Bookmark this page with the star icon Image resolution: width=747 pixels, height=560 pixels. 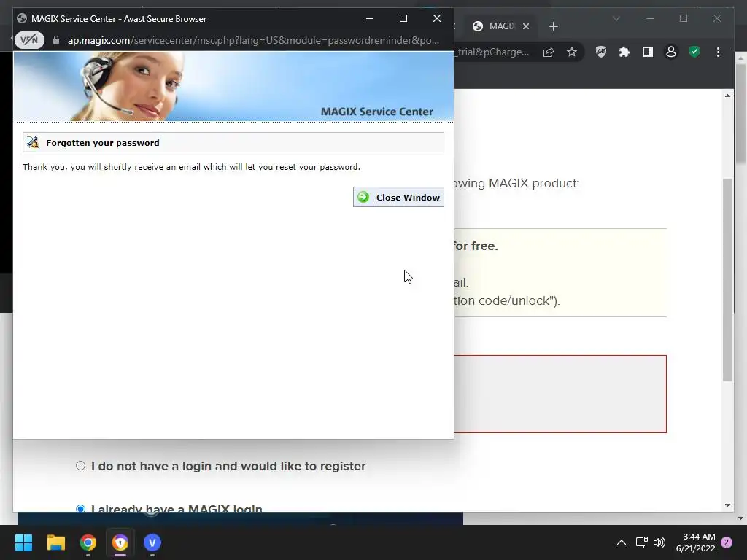click(572, 52)
